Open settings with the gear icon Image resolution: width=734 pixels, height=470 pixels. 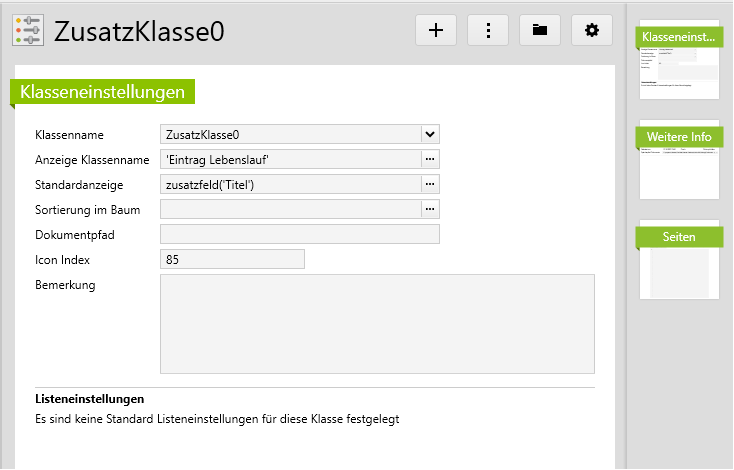tap(592, 31)
